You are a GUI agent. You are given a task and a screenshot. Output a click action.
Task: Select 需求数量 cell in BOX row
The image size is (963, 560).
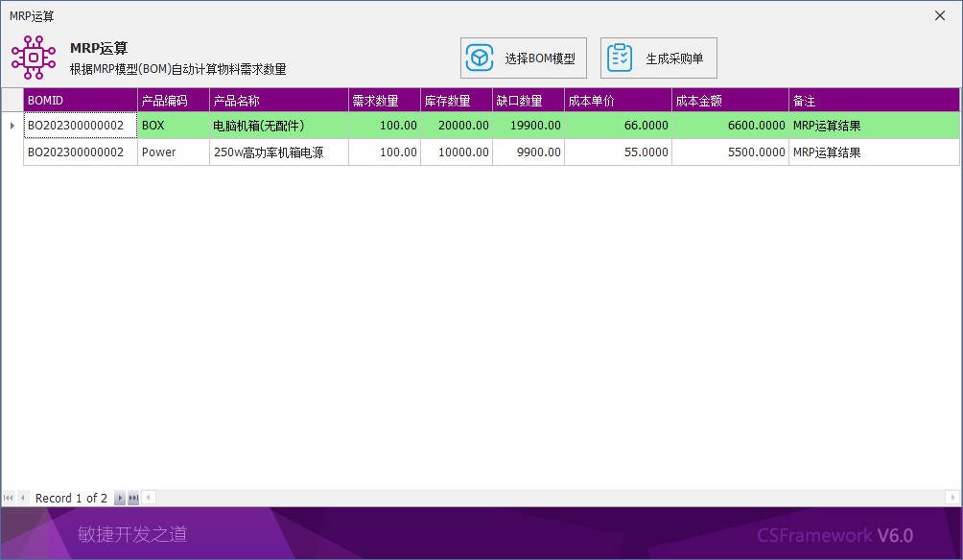(x=385, y=126)
